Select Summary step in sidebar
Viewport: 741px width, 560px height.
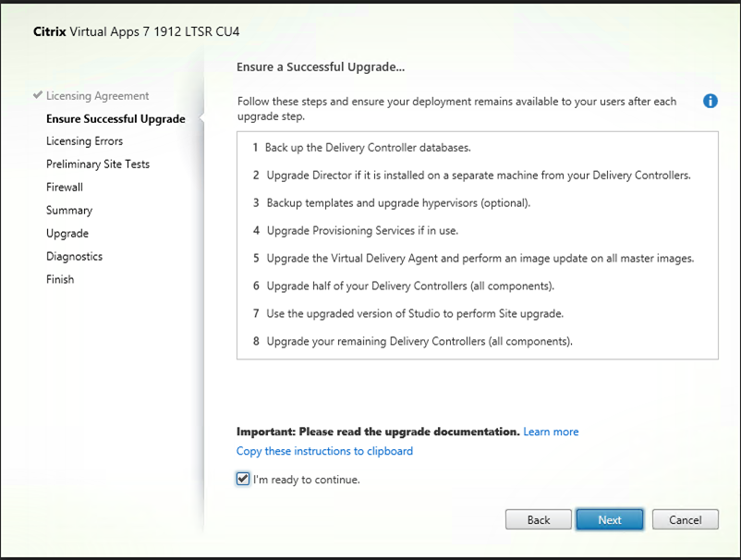(69, 211)
